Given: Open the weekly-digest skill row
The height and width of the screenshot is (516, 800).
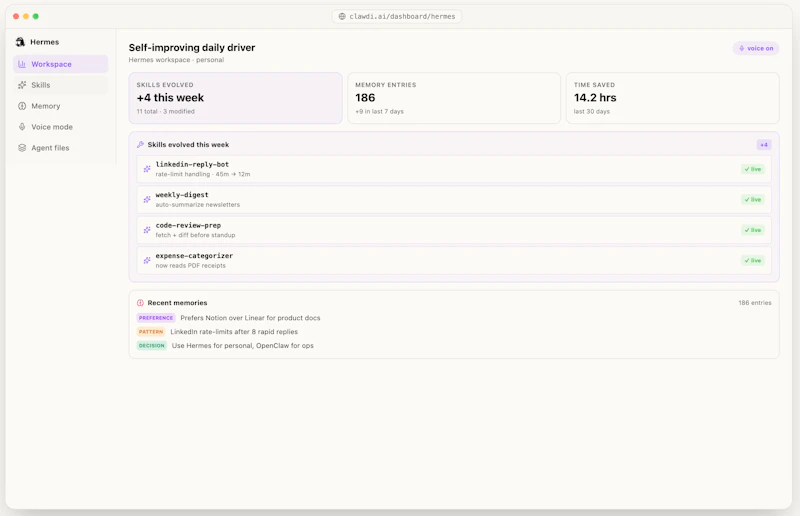Looking at the screenshot, I should [x=454, y=200].
